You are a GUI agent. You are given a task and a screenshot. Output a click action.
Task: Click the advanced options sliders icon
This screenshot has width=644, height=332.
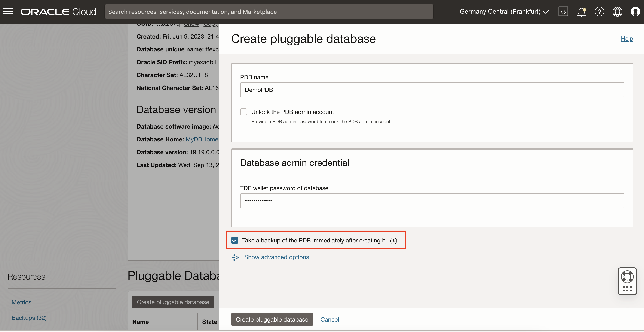[x=235, y=257]
